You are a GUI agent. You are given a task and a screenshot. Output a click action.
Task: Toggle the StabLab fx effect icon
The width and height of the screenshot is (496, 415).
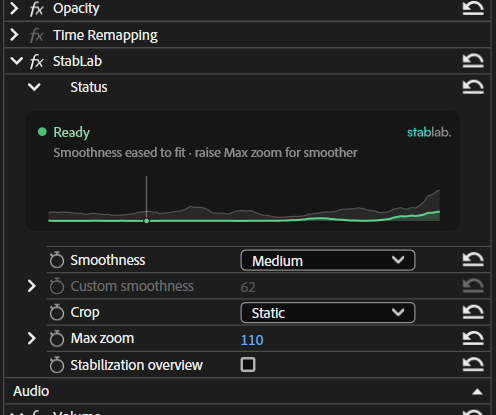click(37, 61)
